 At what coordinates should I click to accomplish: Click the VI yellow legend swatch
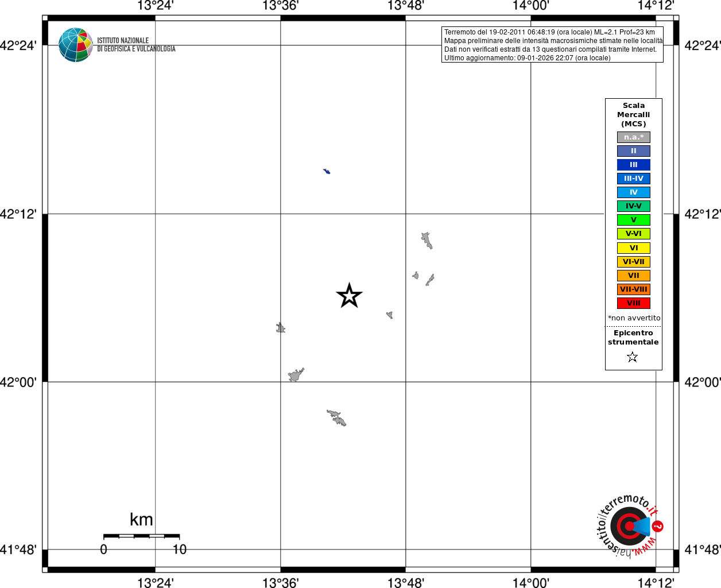pos(634,248)
